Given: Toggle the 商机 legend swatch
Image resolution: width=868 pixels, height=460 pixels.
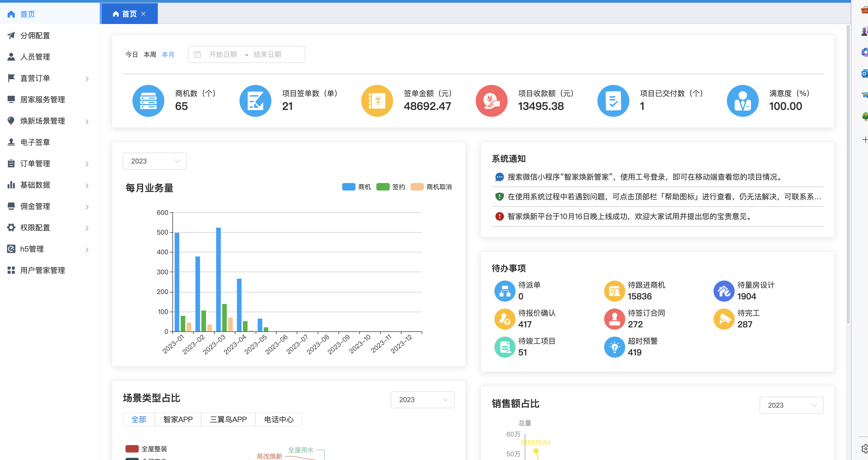Looking at the screenshot, I should [348, 187].
